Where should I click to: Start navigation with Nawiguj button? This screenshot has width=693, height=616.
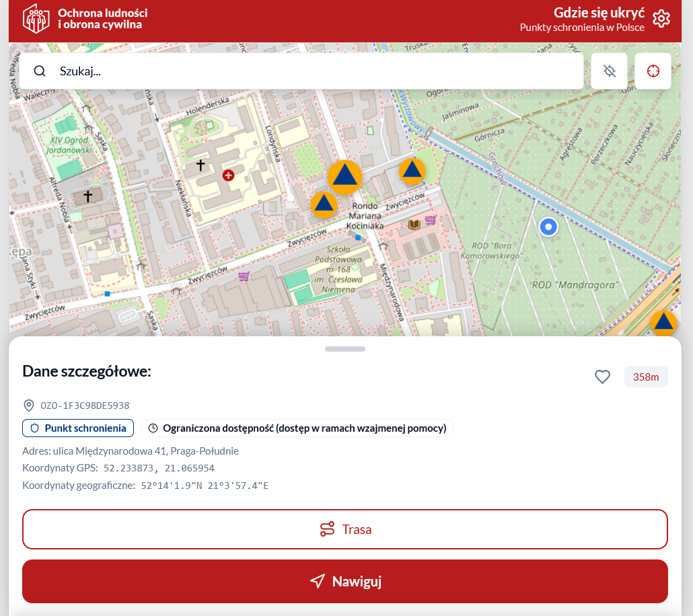click(x=345, y=582)
